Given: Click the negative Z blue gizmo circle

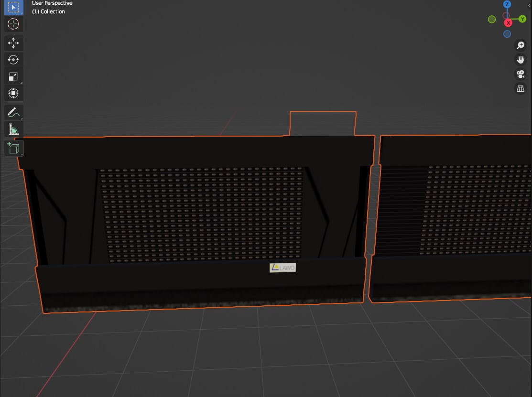Looking at the screenshot, I should (x=507, y=34).
